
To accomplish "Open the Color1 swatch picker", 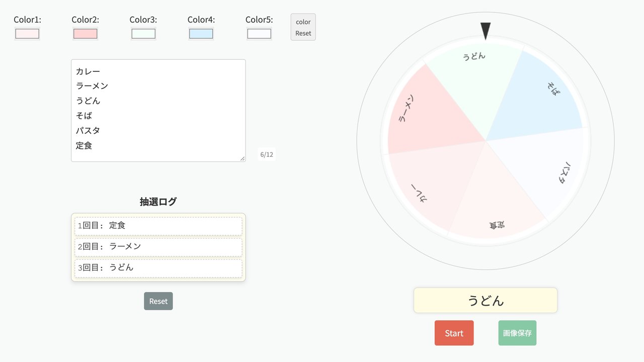I will [27, 34].
